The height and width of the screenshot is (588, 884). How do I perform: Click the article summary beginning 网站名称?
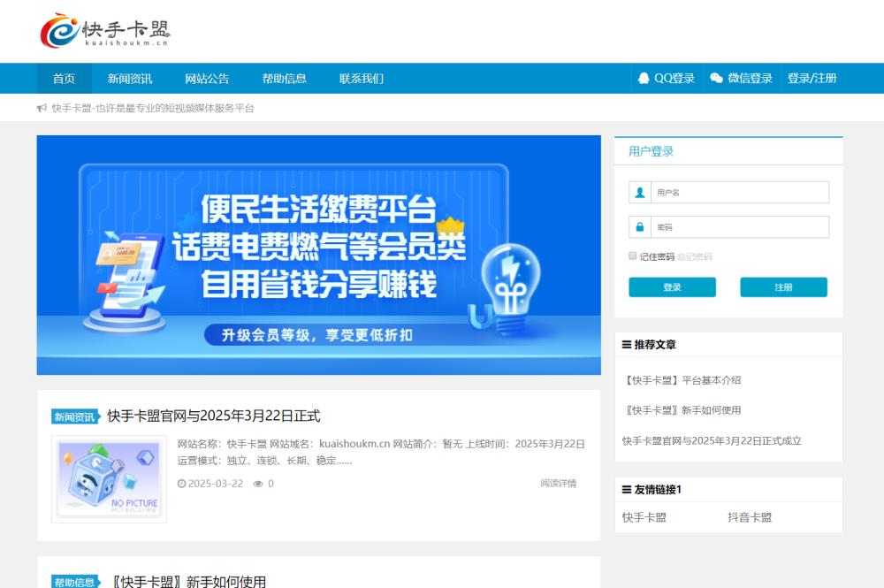tap(381, 452)
